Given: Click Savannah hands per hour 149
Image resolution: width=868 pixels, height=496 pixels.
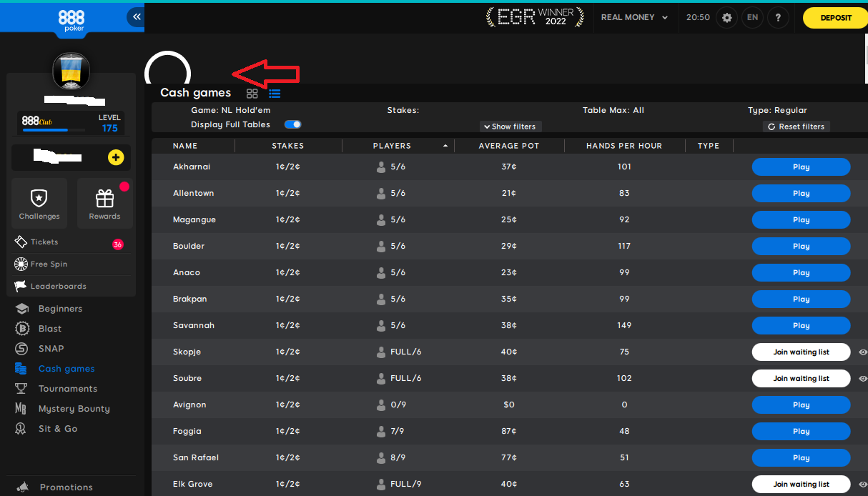Looking at the screenshot, I should [624, 325].
